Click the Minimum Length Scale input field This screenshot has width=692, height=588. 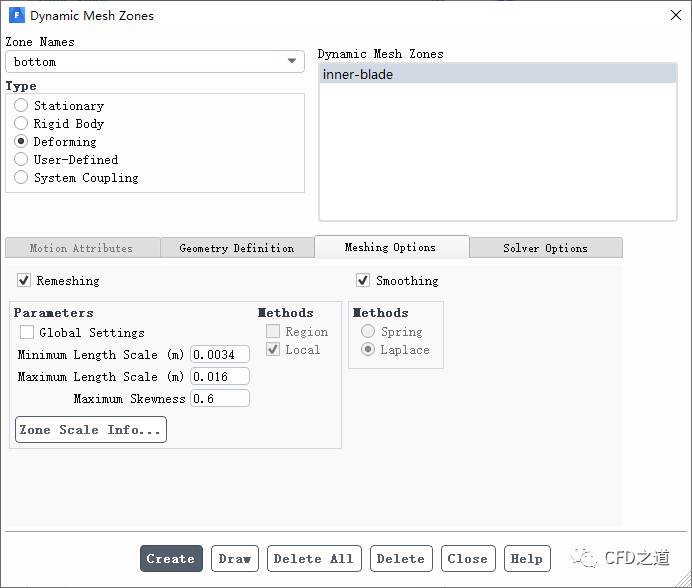220,354
